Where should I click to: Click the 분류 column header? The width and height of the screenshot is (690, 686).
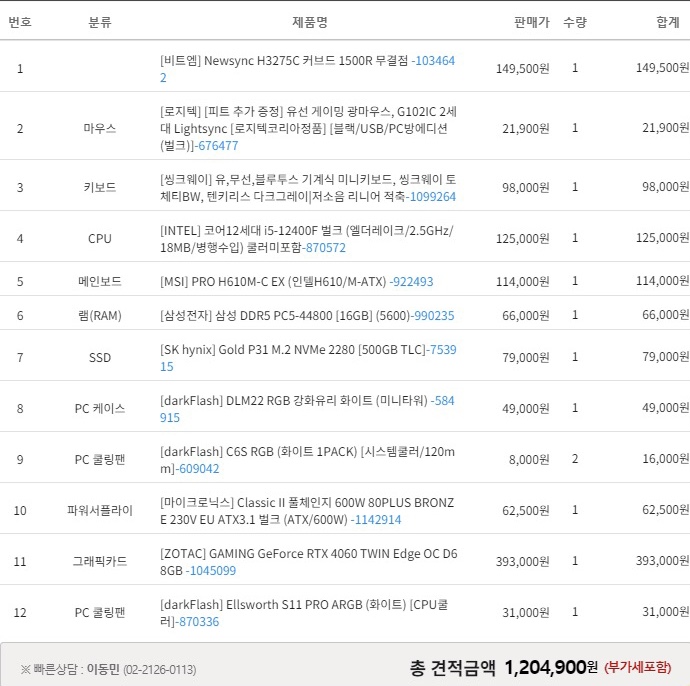coord(100,22)
